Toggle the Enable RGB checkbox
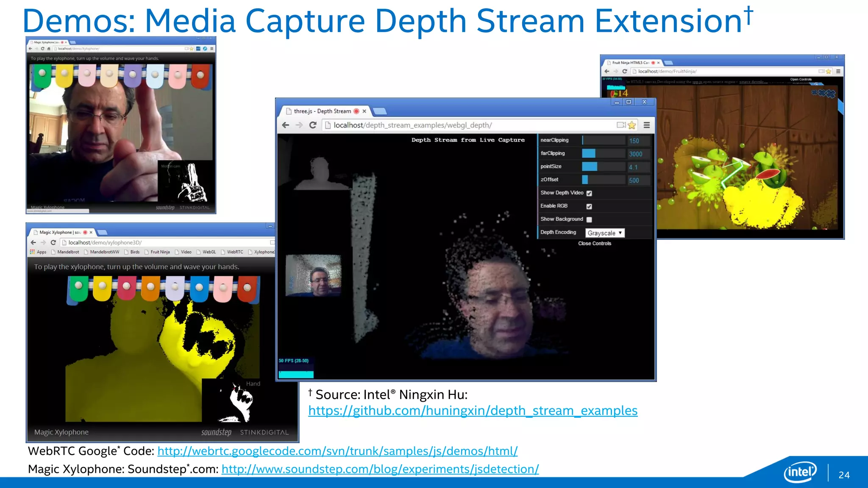868x488 pixels. click(589, 206)
